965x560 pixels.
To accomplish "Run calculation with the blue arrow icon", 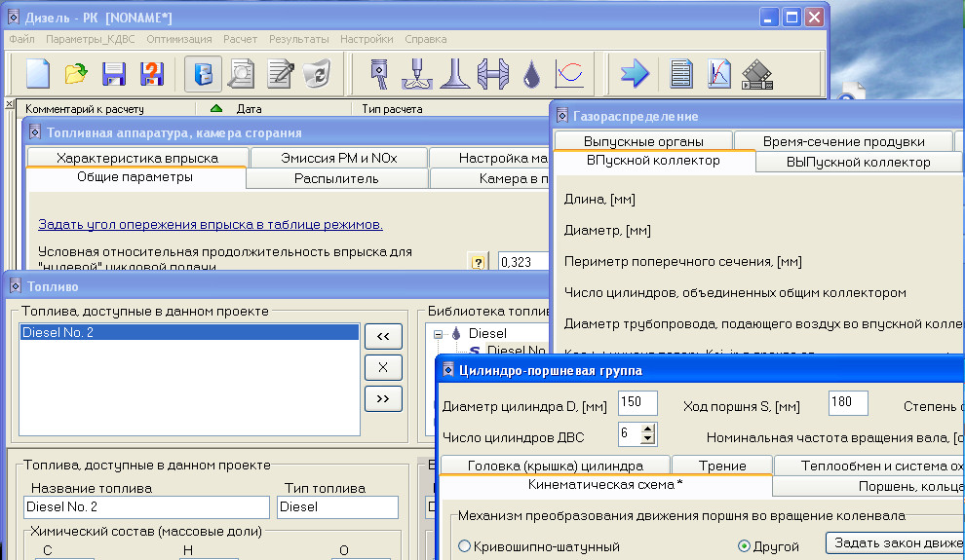I will click(635, 74).
